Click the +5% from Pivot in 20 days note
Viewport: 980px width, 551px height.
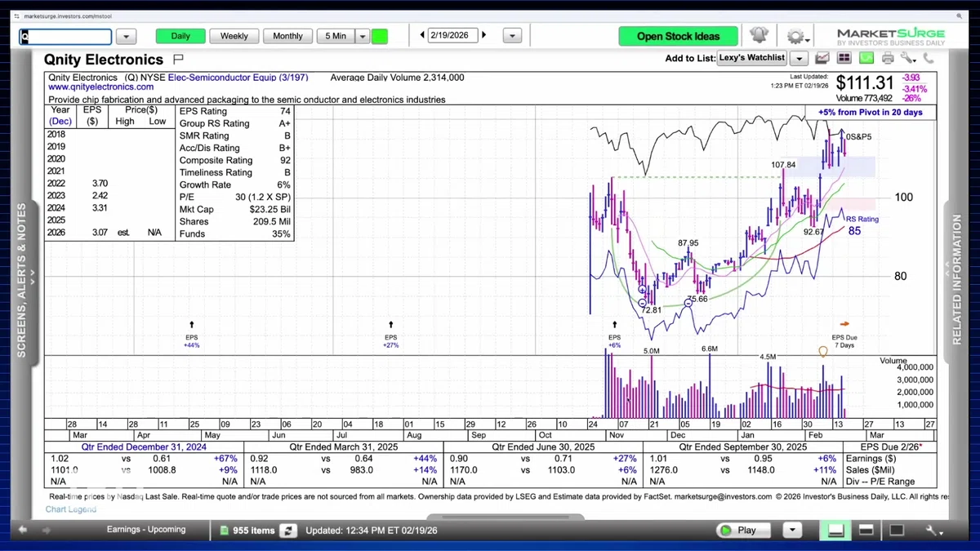pos(870,112)
